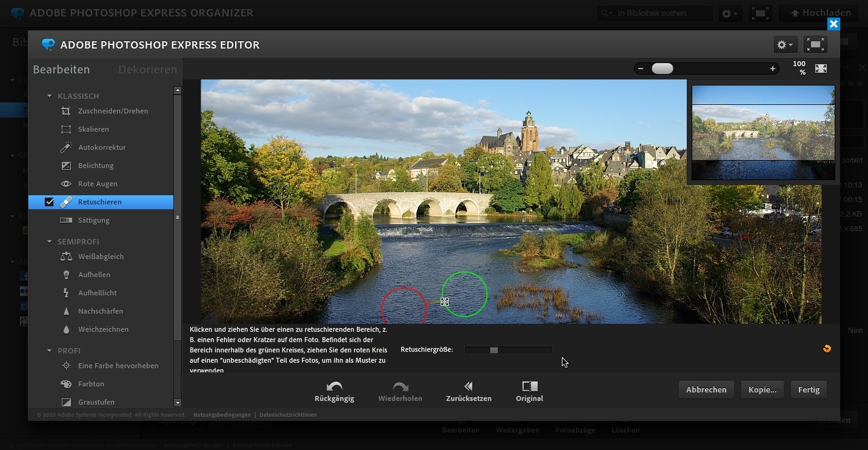Viewport: 868px width, 450px height.
Task: Click the navigator preview thumbnail
Action: [763, 133]
